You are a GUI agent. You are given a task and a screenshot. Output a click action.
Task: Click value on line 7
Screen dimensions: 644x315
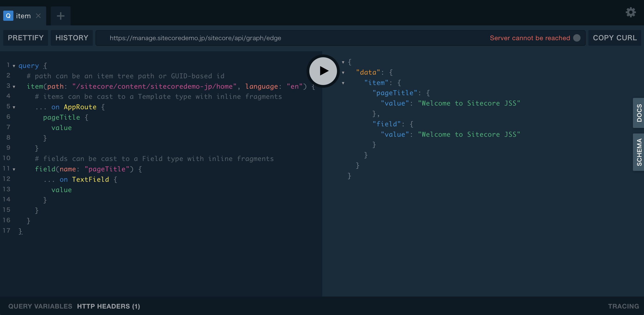61,128
